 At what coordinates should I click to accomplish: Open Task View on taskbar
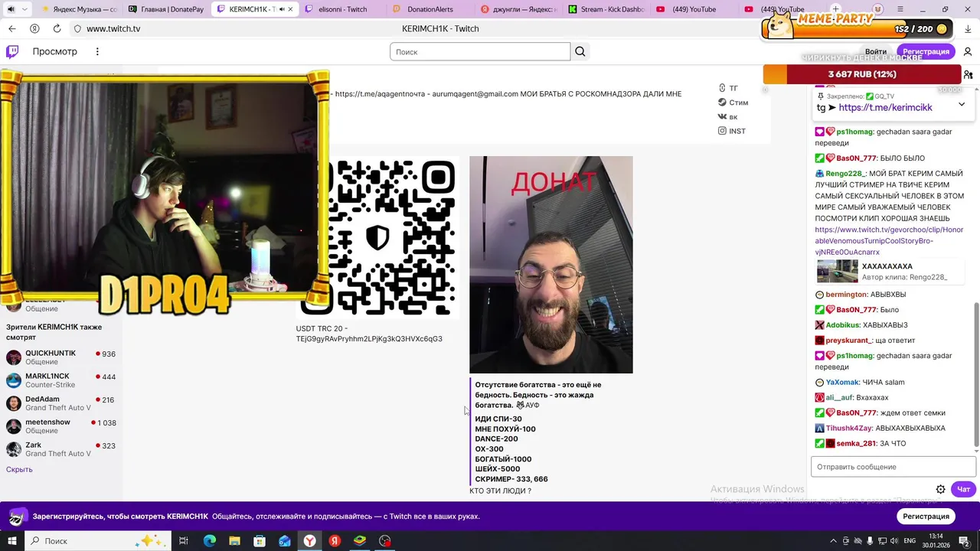pyautogui.click(x=184, y=541)
